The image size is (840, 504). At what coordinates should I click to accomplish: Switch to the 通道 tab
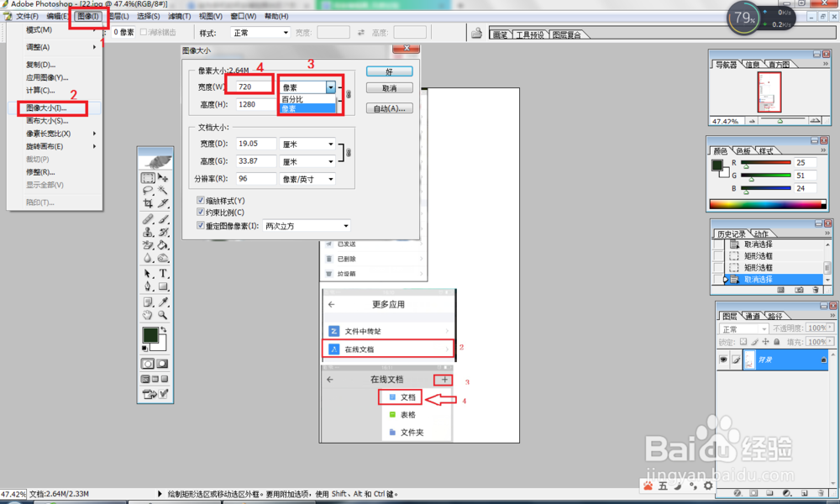click(x=752, y=316)
